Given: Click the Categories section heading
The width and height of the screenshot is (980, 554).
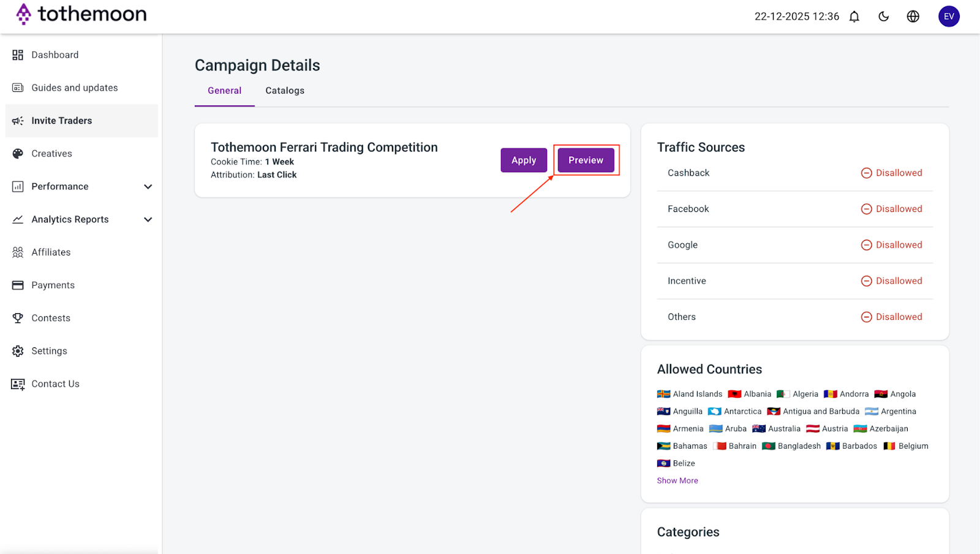Looking at the screenshot, I should tap(688, 532).
